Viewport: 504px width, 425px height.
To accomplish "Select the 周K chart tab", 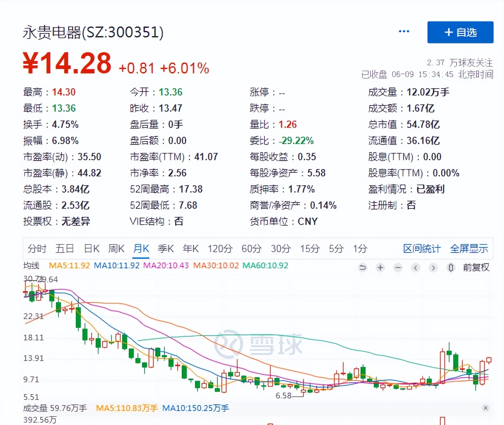I will coord(116,249).
